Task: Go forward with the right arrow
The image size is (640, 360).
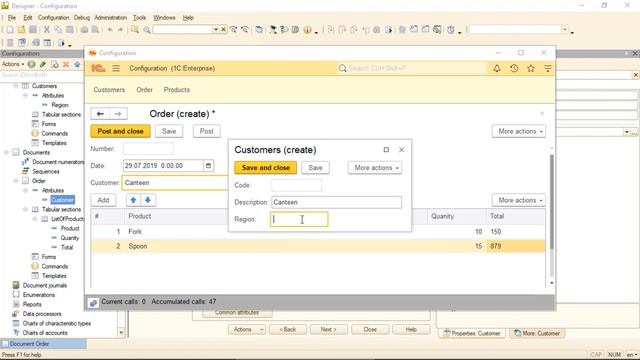Action: coord(118,114)
